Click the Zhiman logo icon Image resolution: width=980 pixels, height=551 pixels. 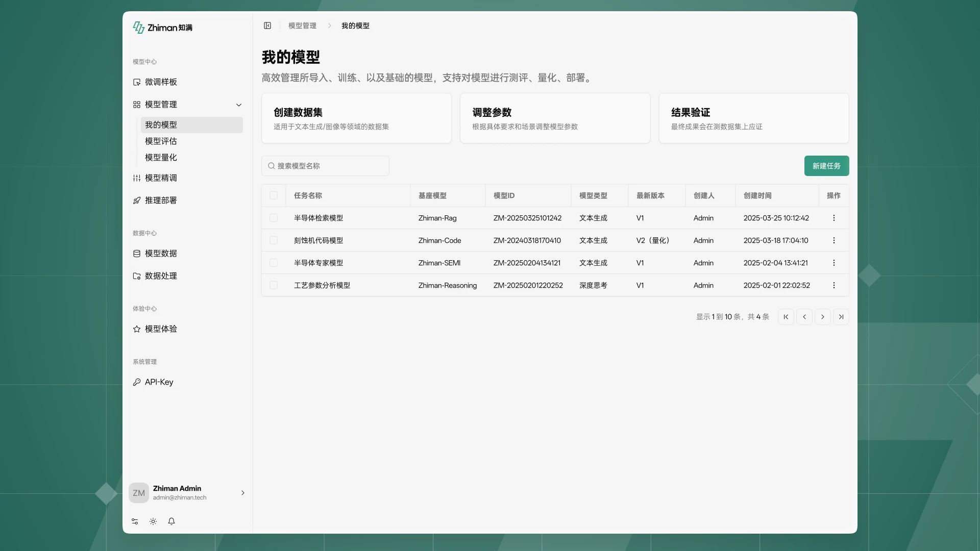138,28
